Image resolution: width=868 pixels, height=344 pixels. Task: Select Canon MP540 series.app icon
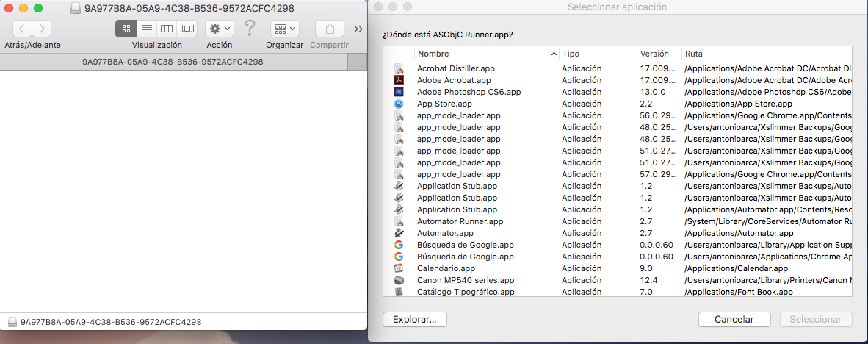[399, 280]
